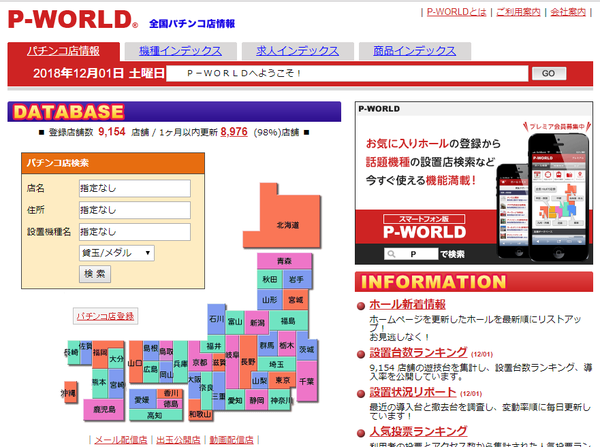Select 静岡 on the map
Image resolution: width=600 pixels, height=447 pixels.
point(257,400)
